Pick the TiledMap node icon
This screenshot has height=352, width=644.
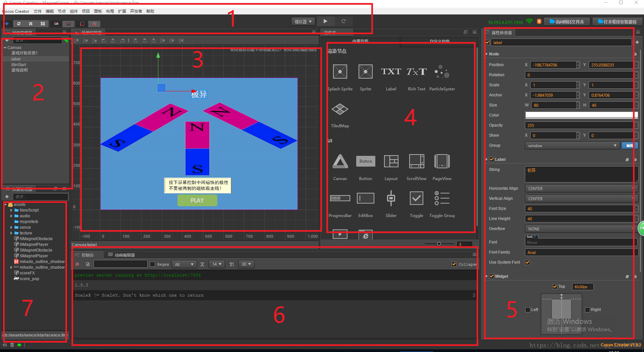340,109
